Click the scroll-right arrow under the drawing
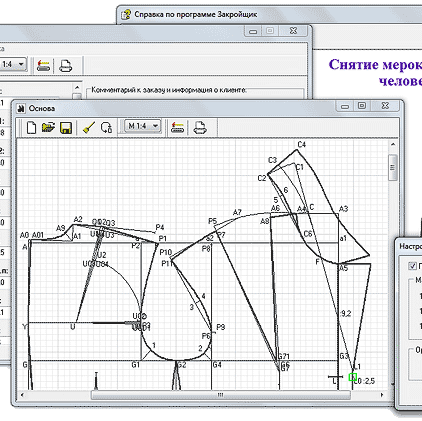This screenshot has width=422, height=421. 382,395
